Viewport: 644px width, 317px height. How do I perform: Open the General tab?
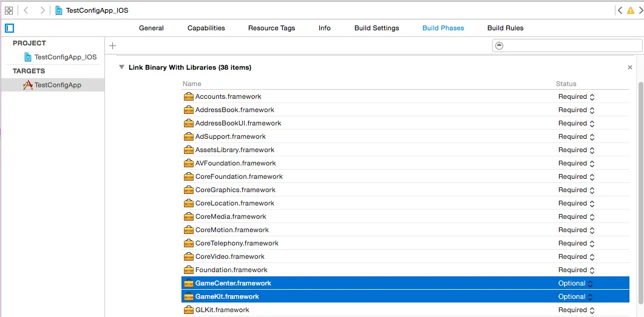coord(151,28)
